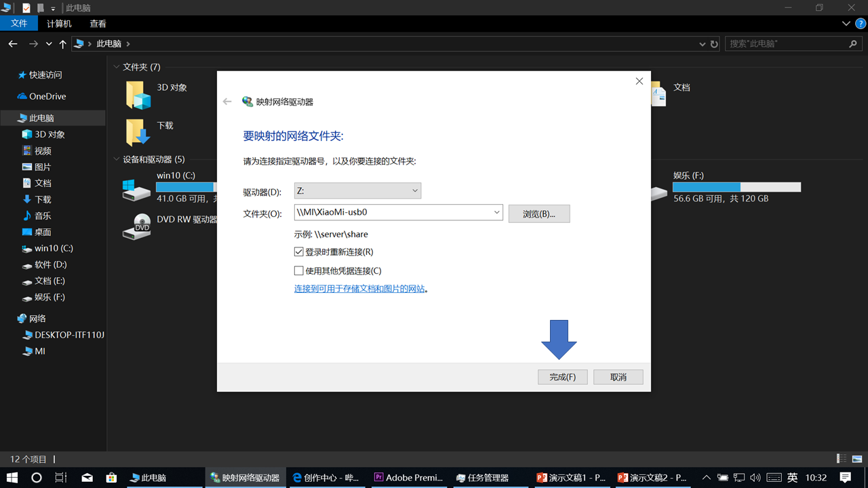This screenshot has width=868, height=488.
Task: Open the address bar history dropdown
Action: coord(703,44)
